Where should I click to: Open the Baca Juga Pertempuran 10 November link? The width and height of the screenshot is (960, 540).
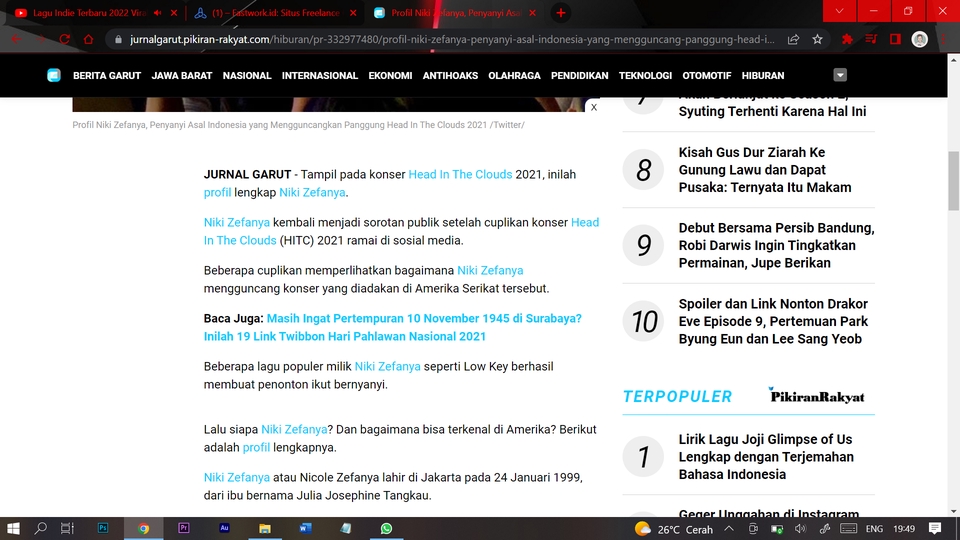[392, 327]
